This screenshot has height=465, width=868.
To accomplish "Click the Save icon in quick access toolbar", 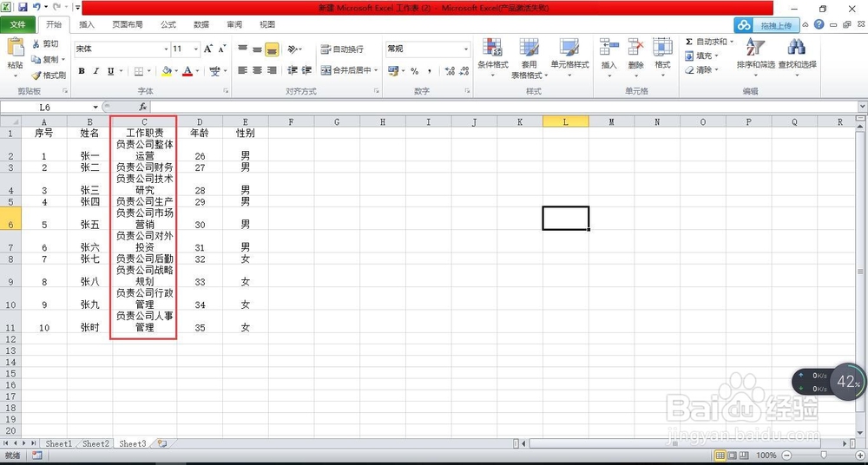I will pos(23,7).
